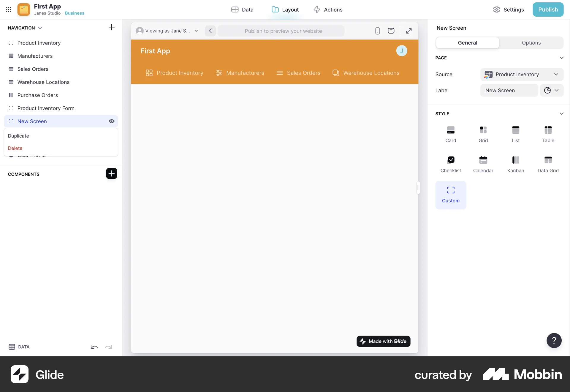Choose the Kanban screen style
Screen dimensions: 570x392
click(x=515, y=164)
